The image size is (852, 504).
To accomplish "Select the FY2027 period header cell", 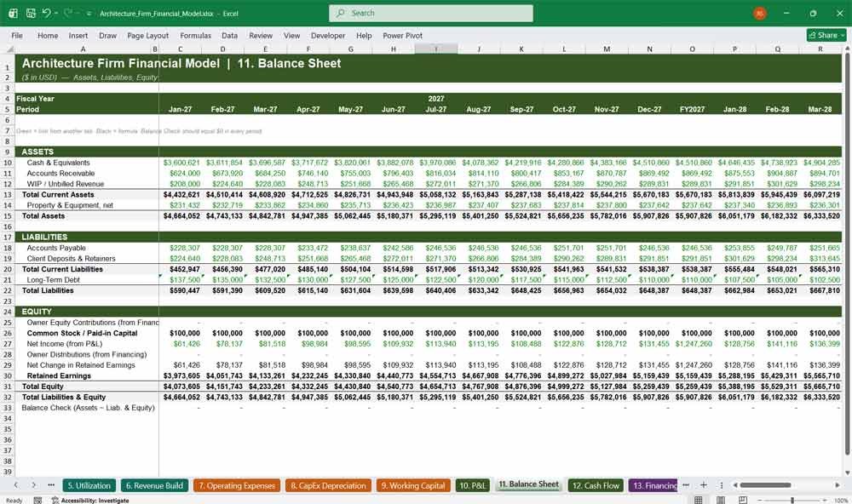I will coord(692,109).
